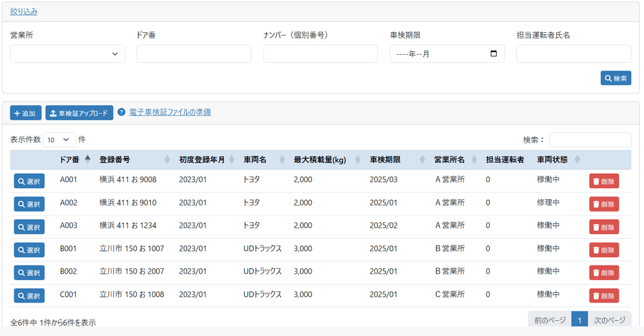Click the blue help icon beside 電子車検証ファイルの準備

pyautogui.click(x=121, y=112)
